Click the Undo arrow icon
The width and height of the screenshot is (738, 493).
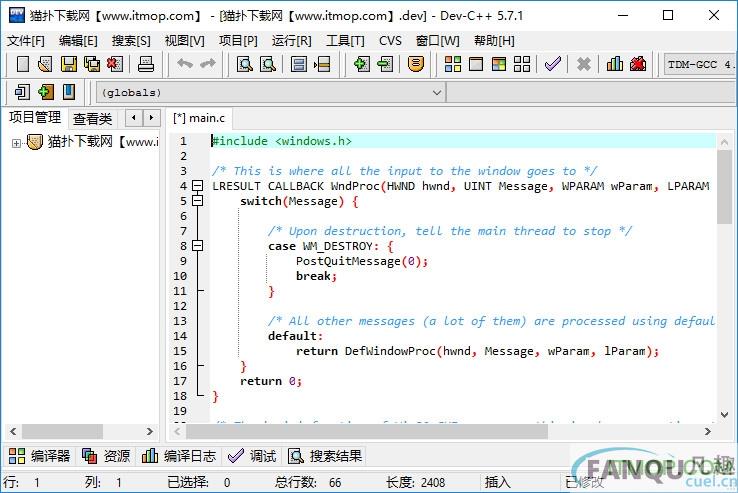coord(184,64)
